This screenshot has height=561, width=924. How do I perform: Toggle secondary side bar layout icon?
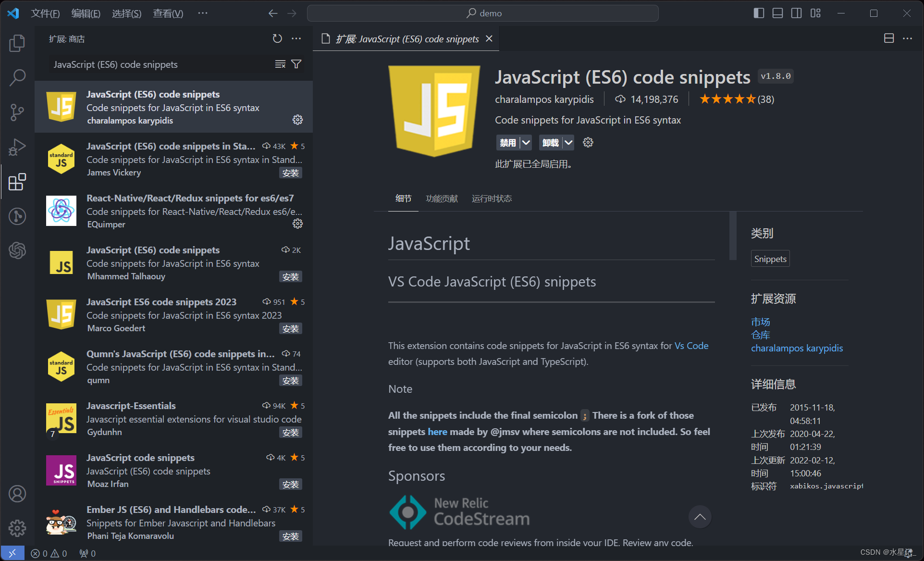tap(797, 13)
